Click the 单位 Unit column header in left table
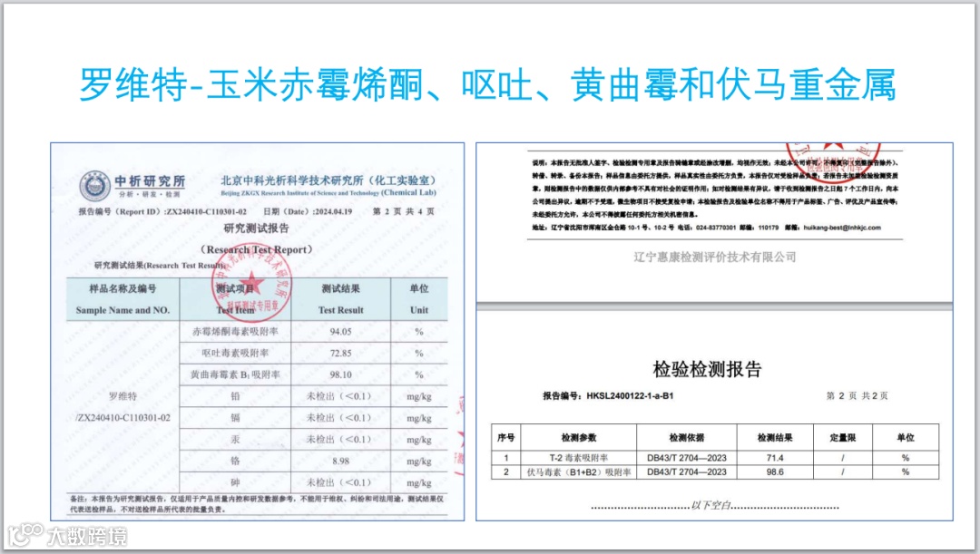Image resolution: width=980 pixels, height=554 pixels. point(419,299)
